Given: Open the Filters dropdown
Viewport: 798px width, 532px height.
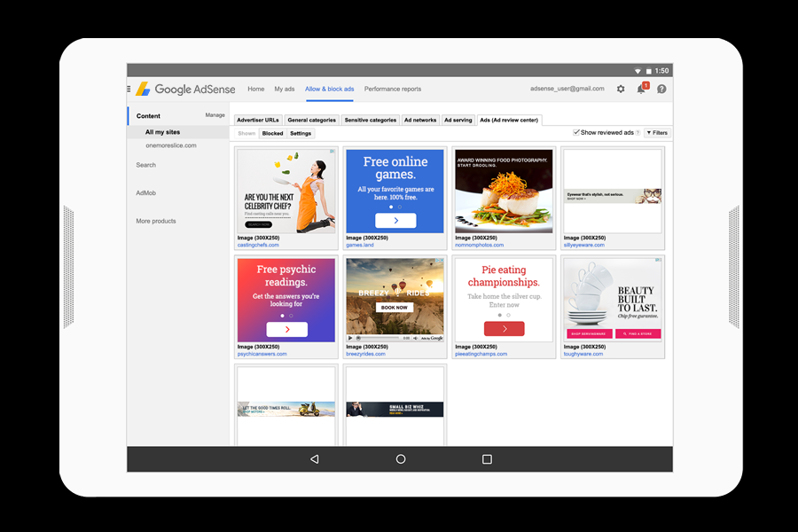Looking at the screenshot, I should click(657, 133).
